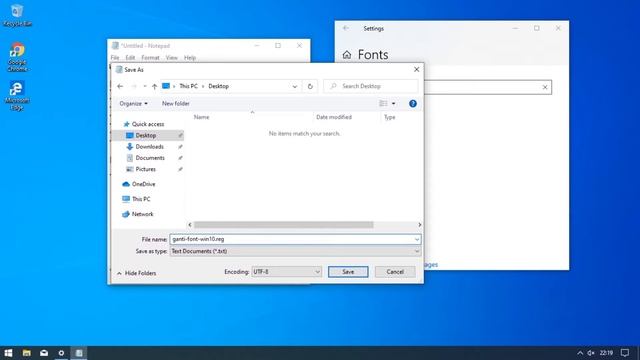640x360 pixels.
Task: Open Notepad View menu
Action: [x=171, y=58]
